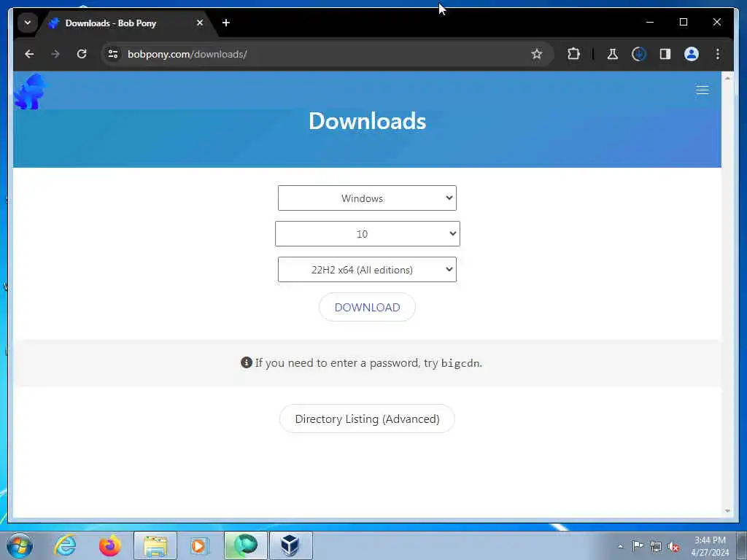The width and height of the screenshot is (747, 560).
Task: Open site information icon in address bar
Action: tap(113, 54)
